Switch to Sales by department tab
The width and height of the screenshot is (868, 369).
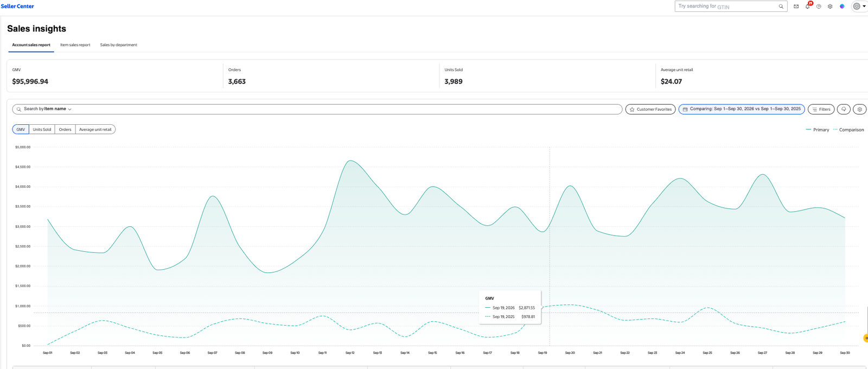point(119,45)
